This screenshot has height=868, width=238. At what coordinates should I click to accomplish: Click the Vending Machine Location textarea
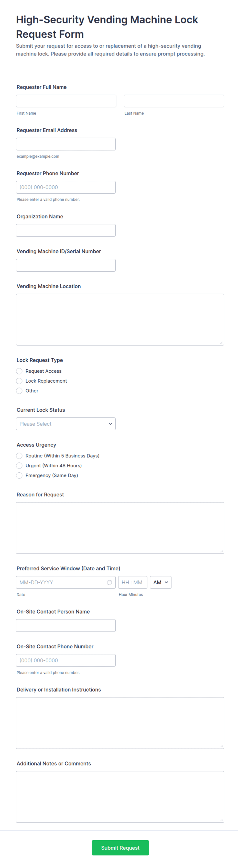click(x=120, y=318)
